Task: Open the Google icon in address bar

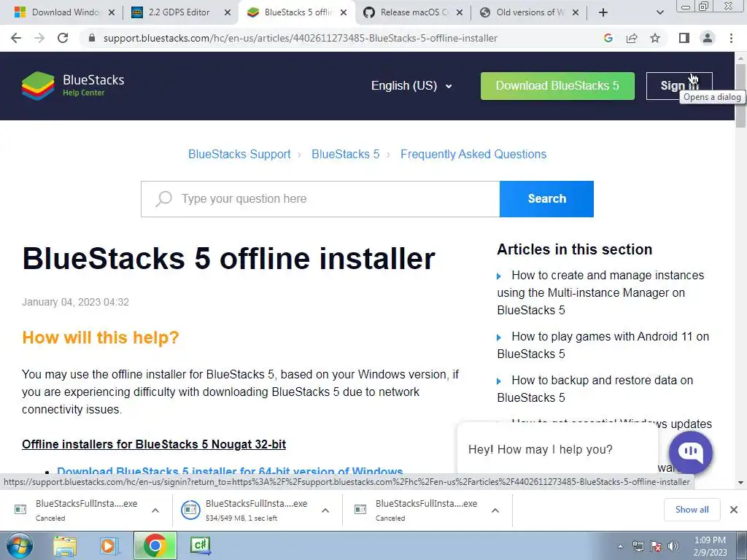Action: point(608,38)
